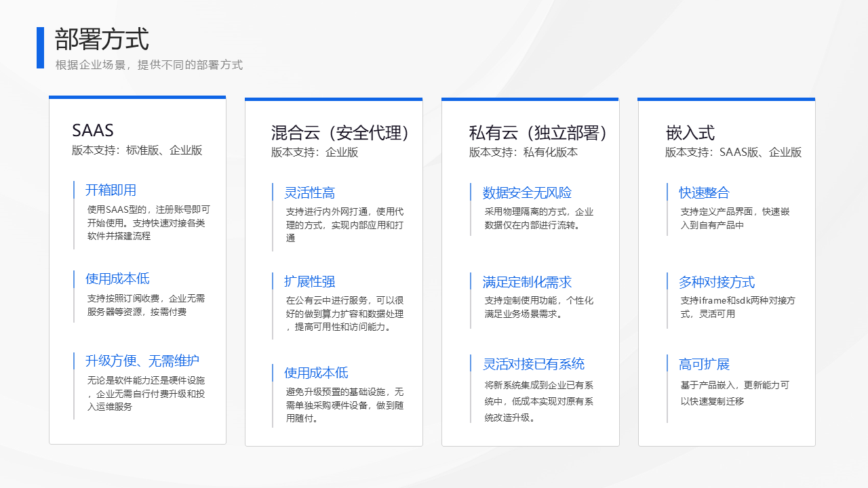Click the 灵活性高 heading
868x488 pixels.
[309, 192]
